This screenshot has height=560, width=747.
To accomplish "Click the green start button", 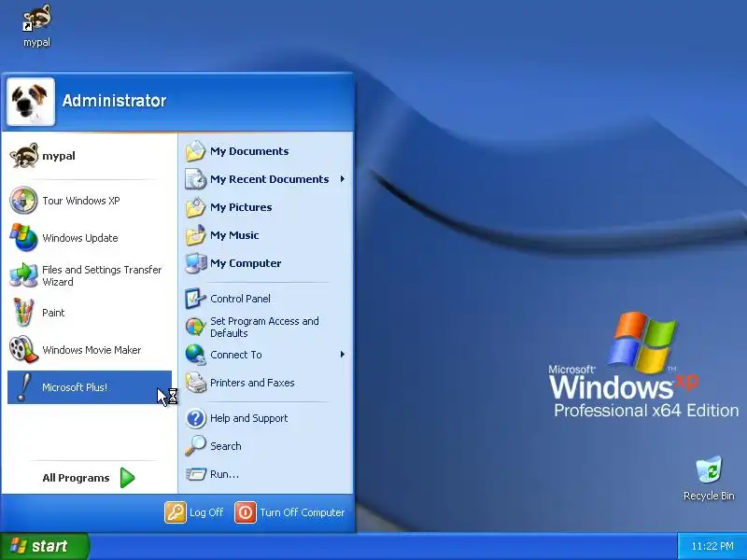I will point(45,546).
